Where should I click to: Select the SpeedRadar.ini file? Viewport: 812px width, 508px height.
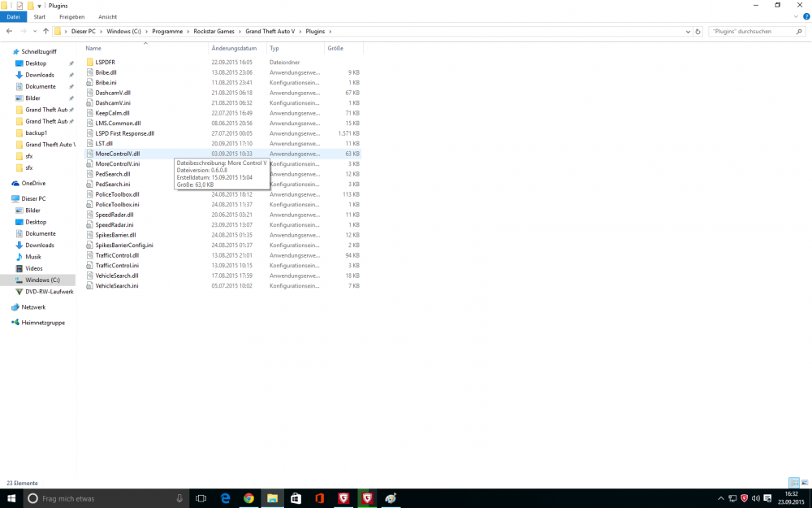pos(114,225)
